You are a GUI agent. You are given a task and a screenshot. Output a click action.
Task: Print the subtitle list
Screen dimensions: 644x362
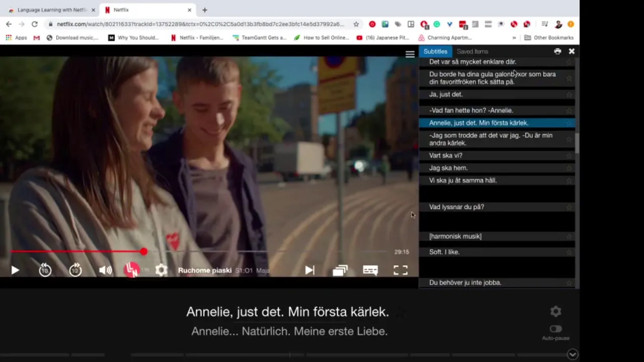tap(557, 51)
